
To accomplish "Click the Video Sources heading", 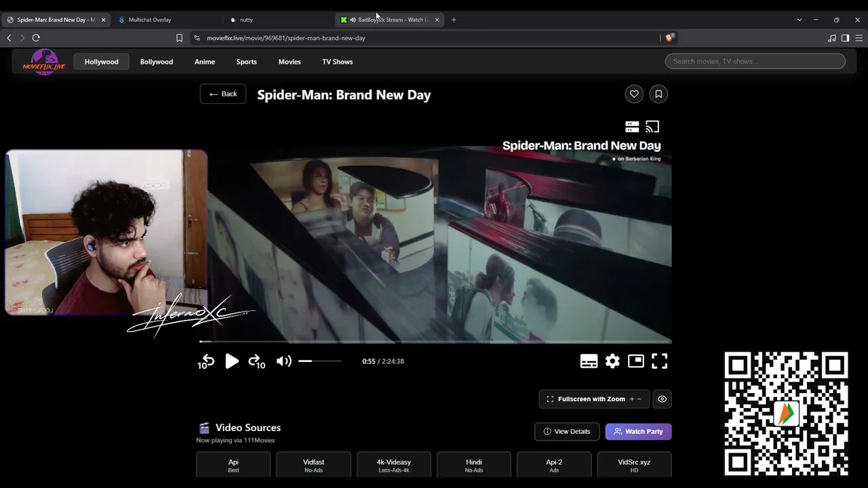I will pyautogui.click(x=248, y=428).
